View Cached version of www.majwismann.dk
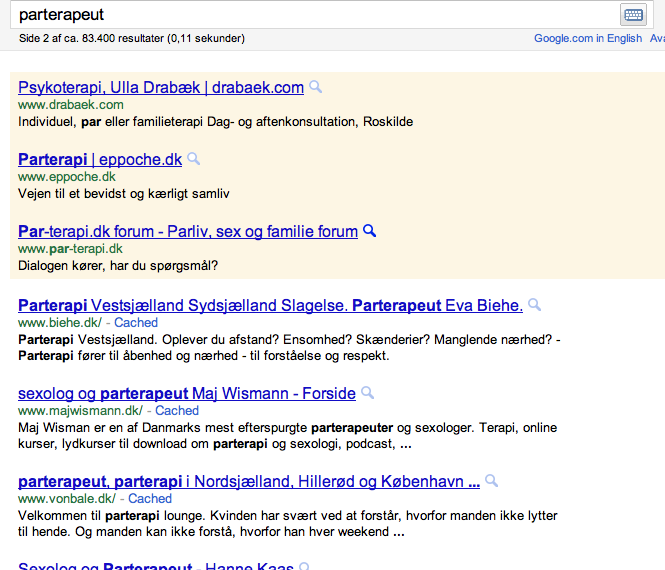The height and width of the screenshot is (570, 665). [177, 411]
